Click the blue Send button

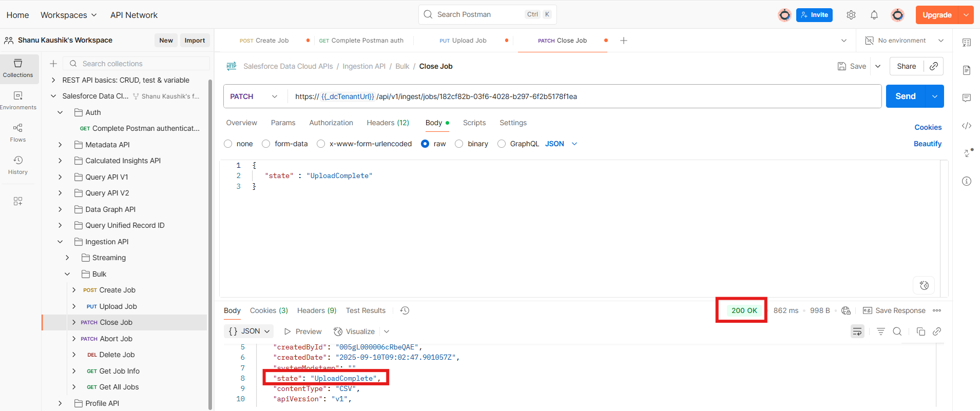tap(905, 96)
